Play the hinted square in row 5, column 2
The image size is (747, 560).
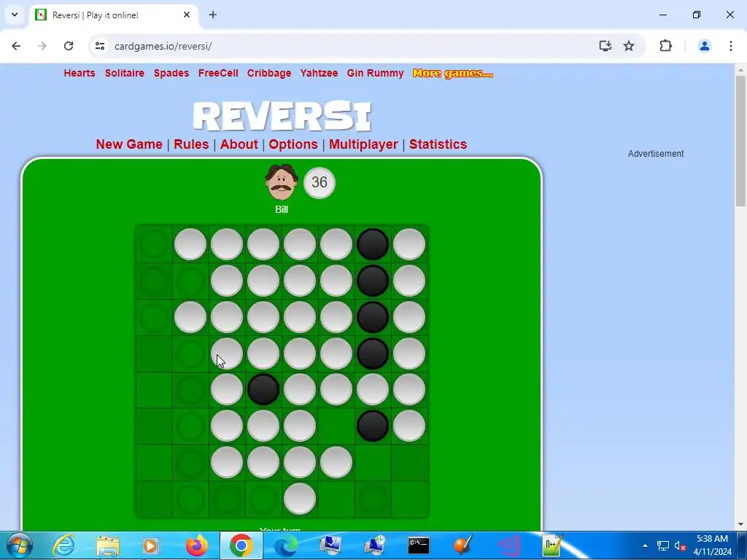[x=190, y=389]
